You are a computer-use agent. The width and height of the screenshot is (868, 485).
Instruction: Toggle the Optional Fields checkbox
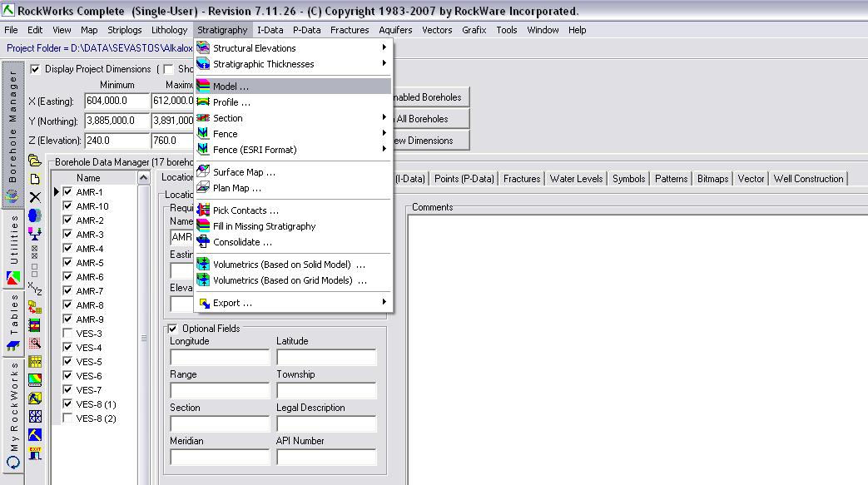[173, 329]
